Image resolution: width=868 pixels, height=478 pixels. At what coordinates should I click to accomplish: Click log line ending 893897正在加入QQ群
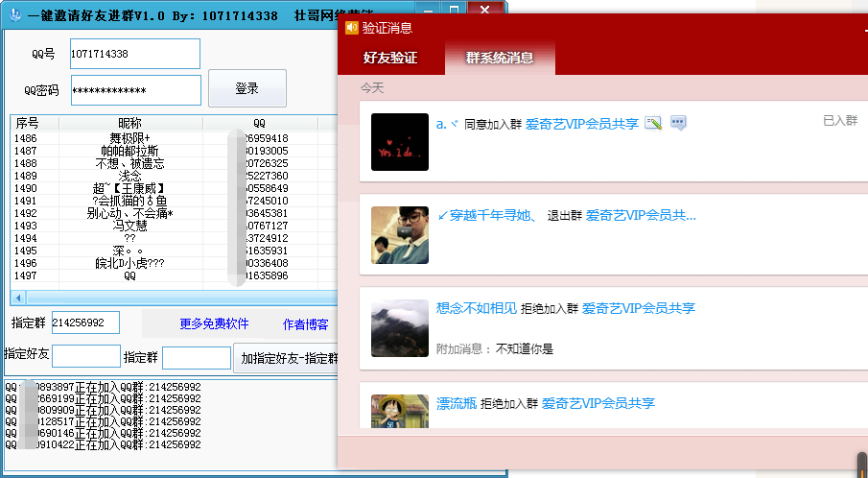(x=103, y=387)
